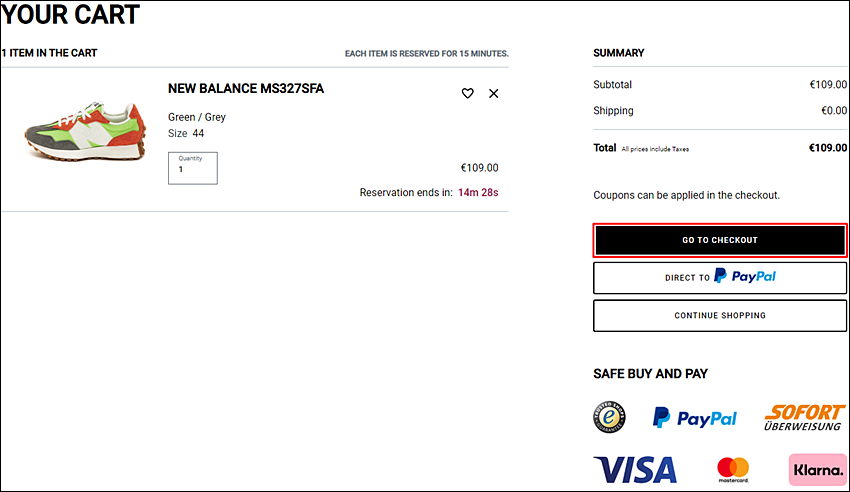The image size is (850, 492).
Task: Click the reservation countdown timer
Action: (478, 192)
